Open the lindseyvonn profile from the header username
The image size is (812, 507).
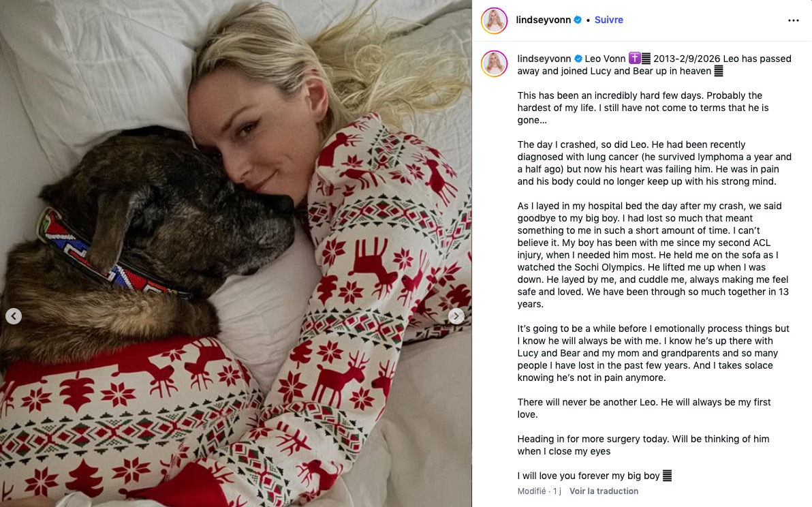pyautogui.click(x=543, y=20)
